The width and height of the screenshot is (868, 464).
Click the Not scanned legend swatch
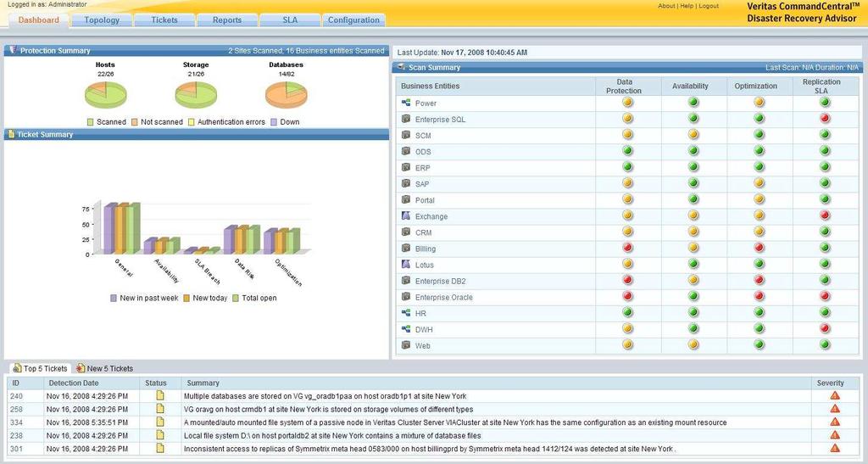click(135, 122)
